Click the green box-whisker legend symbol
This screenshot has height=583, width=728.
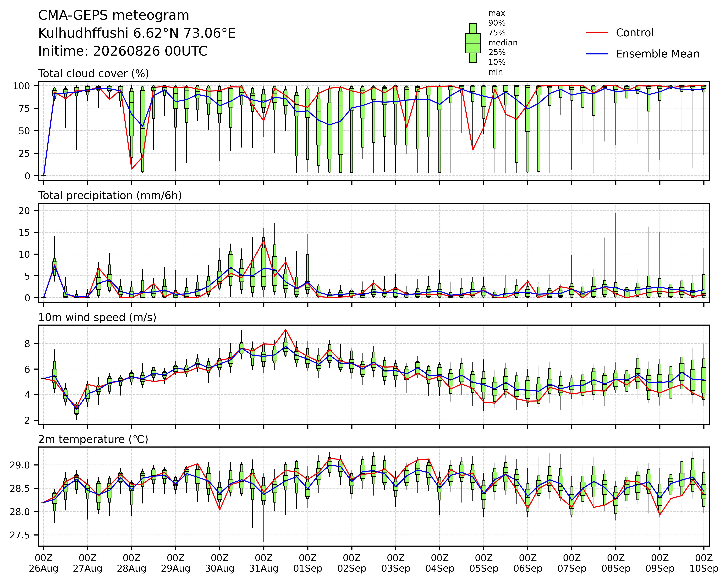(x=473, y=43)
